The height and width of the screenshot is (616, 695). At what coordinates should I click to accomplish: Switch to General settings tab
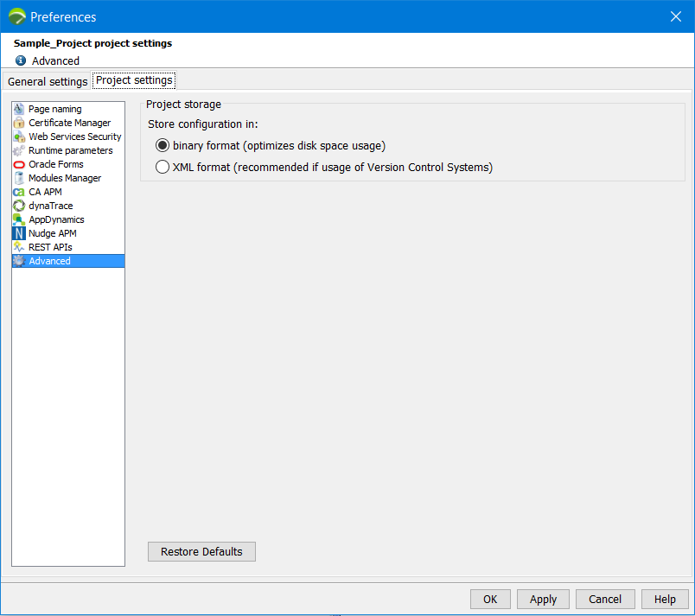[x=48, y=81]
